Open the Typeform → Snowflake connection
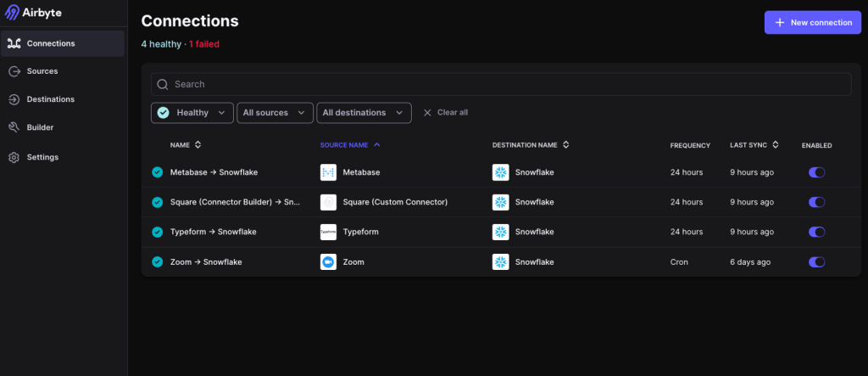Viewport: 868px width, 376px height. click(213, 232)
